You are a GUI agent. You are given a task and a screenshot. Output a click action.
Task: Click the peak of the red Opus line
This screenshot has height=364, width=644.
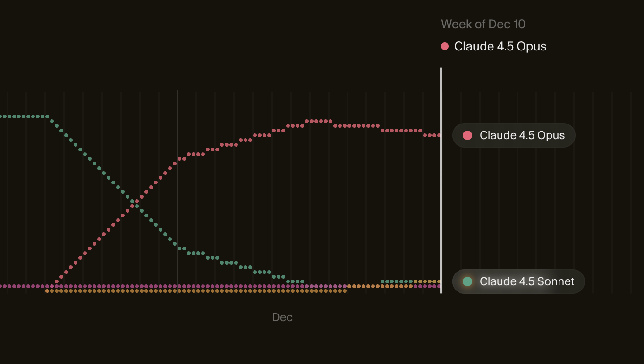click(319, 121)
